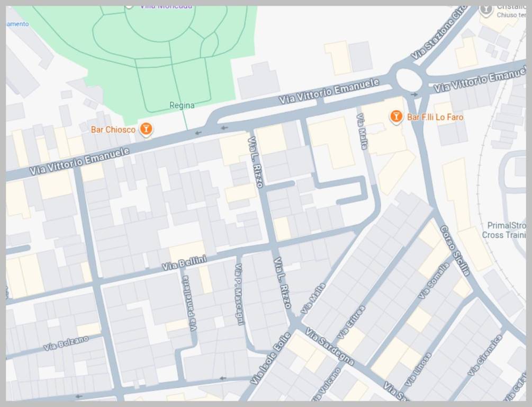Click the Via Pantelleria street label
This screenshot has width=532, height=407.
[189, 303]
